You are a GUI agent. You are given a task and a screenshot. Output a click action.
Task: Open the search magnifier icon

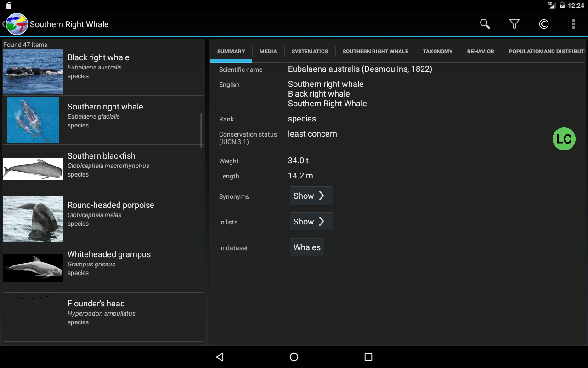485,24
